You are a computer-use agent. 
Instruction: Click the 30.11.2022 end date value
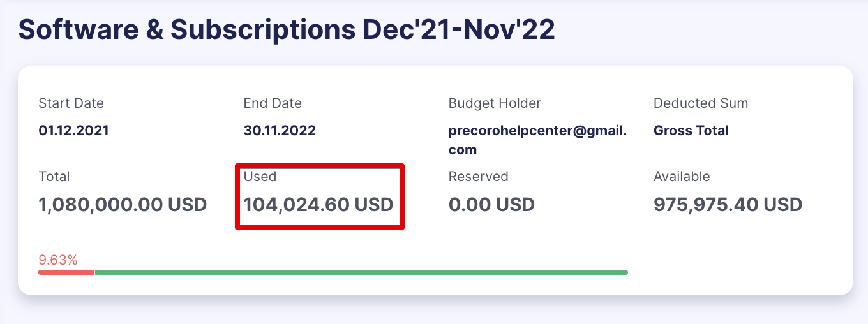click(x=280, y=131)
